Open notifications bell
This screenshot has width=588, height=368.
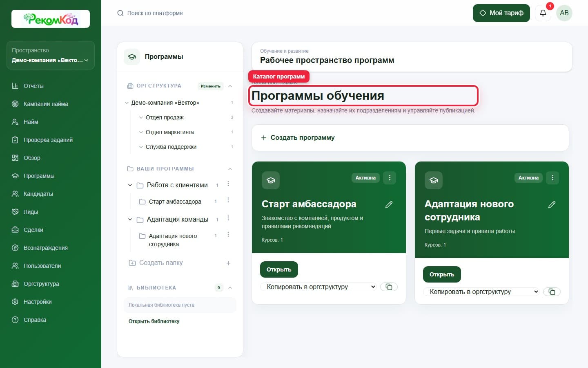pos(543,13)
